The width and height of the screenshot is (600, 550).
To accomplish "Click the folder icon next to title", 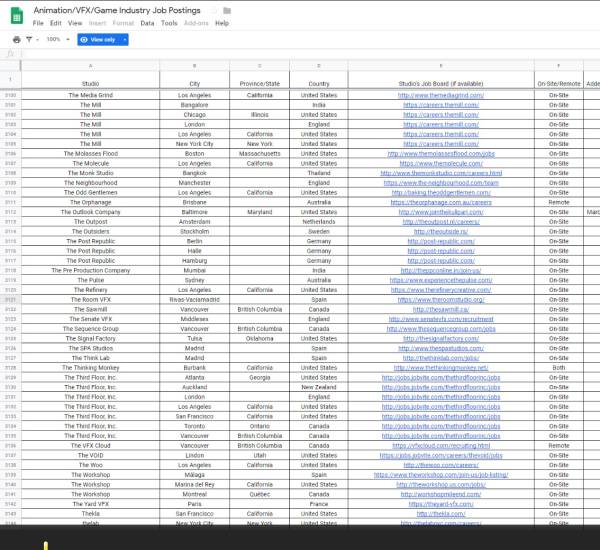I will tap(227, 10).
